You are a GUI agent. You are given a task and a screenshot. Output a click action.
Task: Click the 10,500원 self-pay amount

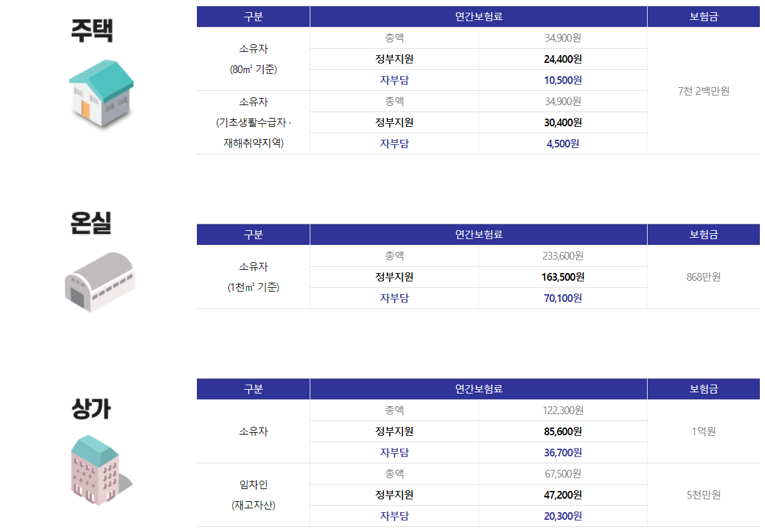563,80
